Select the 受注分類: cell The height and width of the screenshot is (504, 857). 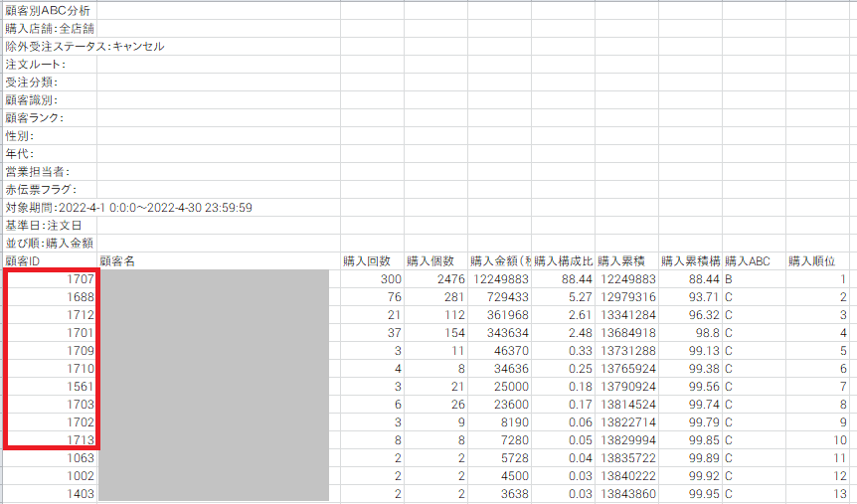50,83
